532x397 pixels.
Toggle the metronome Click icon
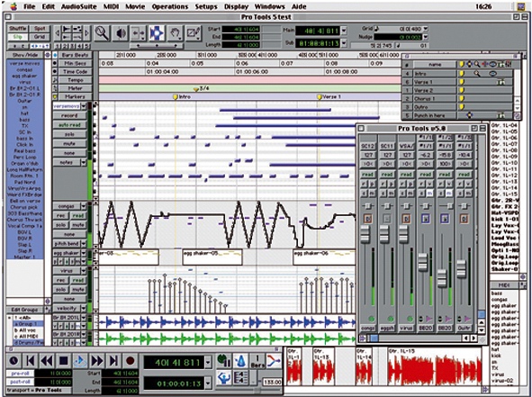[240, 360]
